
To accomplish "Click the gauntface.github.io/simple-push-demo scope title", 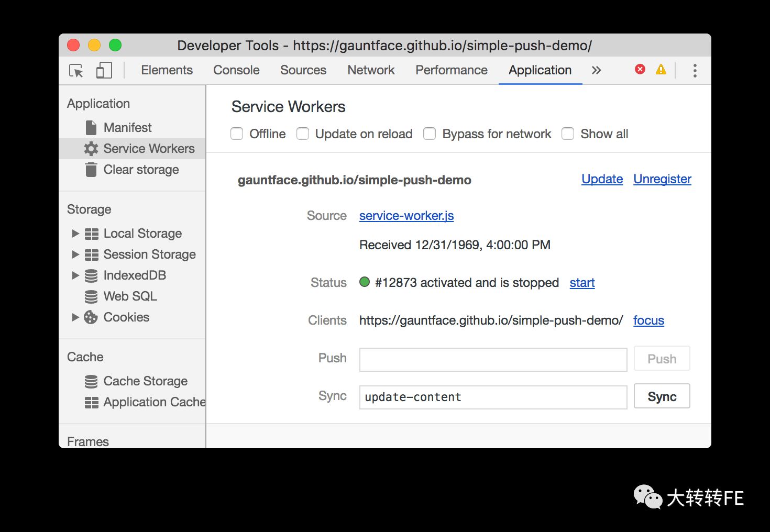I will pos(355,180).
